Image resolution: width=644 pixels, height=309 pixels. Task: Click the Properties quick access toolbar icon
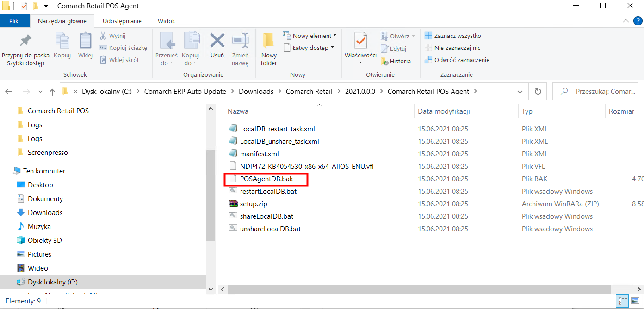click(x=24, y=6)
